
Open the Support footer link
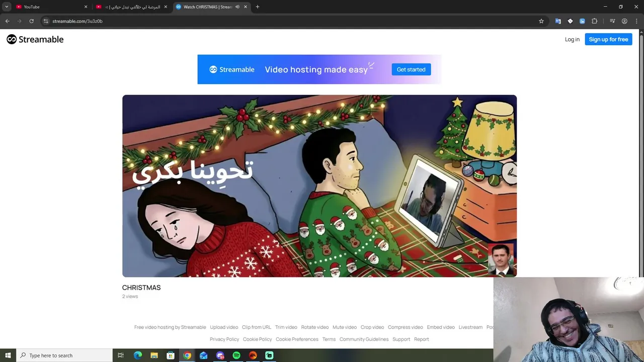401,339
